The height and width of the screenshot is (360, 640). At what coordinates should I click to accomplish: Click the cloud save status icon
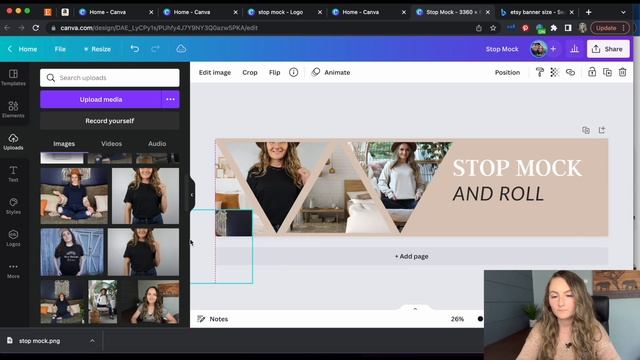coord(181,49)
